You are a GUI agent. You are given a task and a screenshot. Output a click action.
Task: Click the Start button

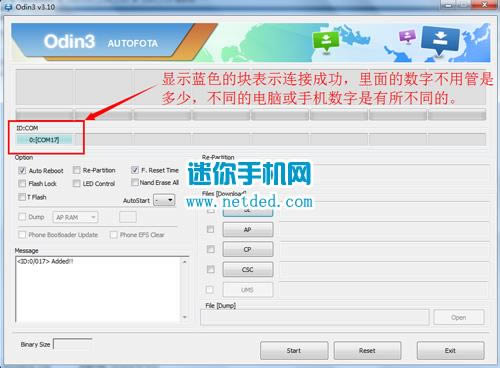(x=294, y=351)
